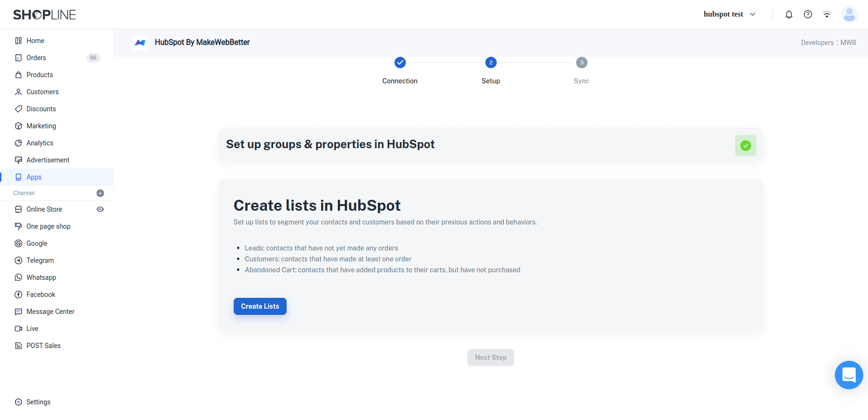Click the Google channel icon
Image resolution: width=868 pixels, height=420 pixels.
coord(18,243)
